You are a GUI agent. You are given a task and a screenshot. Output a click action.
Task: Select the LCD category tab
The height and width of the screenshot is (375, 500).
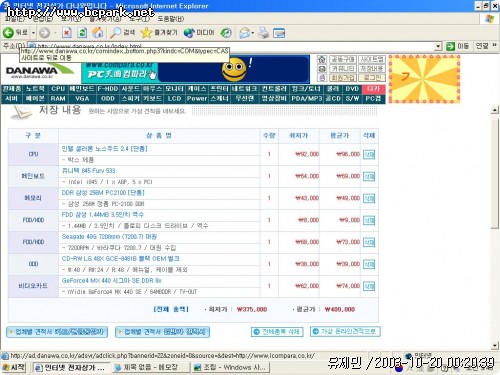point(174,98)
